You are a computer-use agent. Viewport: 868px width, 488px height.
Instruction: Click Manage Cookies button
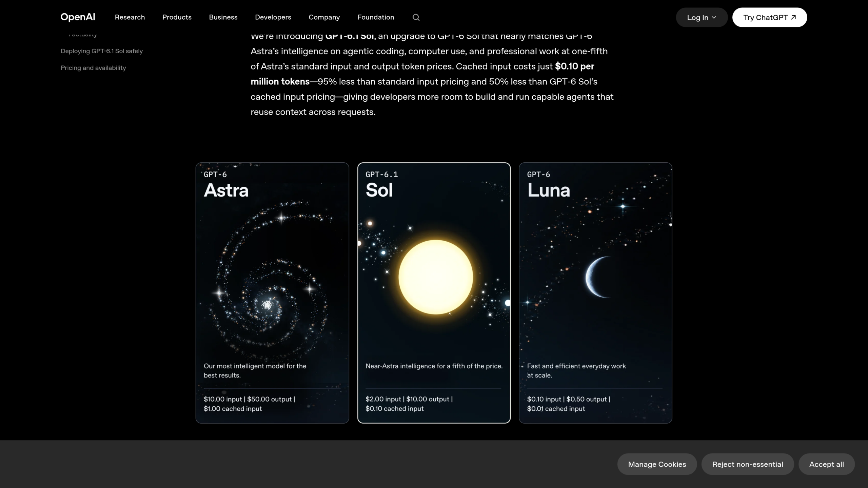657,464
